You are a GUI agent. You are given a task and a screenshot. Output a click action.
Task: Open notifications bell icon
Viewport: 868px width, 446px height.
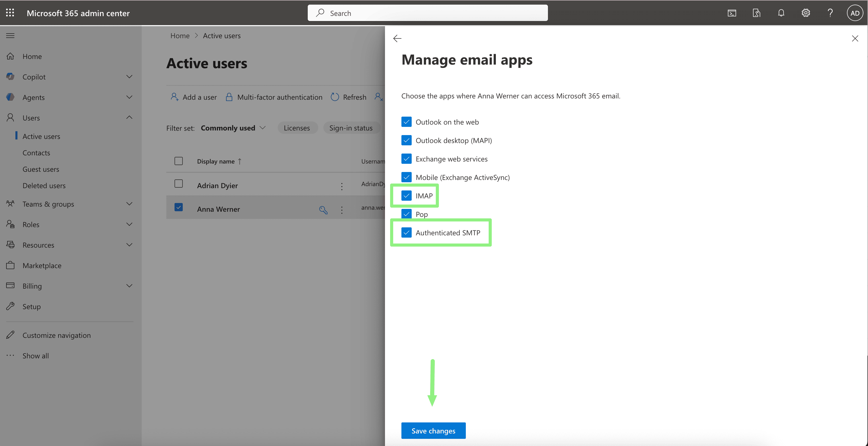pos(781,13)
